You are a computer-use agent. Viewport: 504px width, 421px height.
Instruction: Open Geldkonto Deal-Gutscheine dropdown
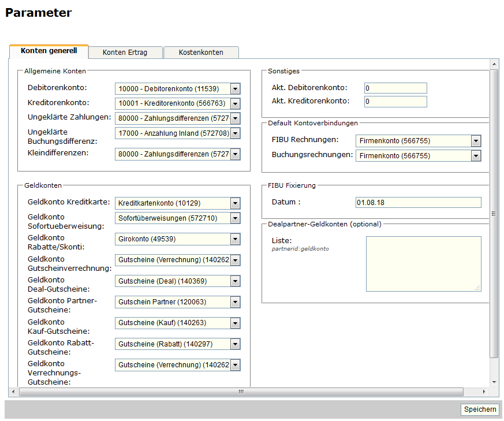pyautogui.click(x=177, y=281)
